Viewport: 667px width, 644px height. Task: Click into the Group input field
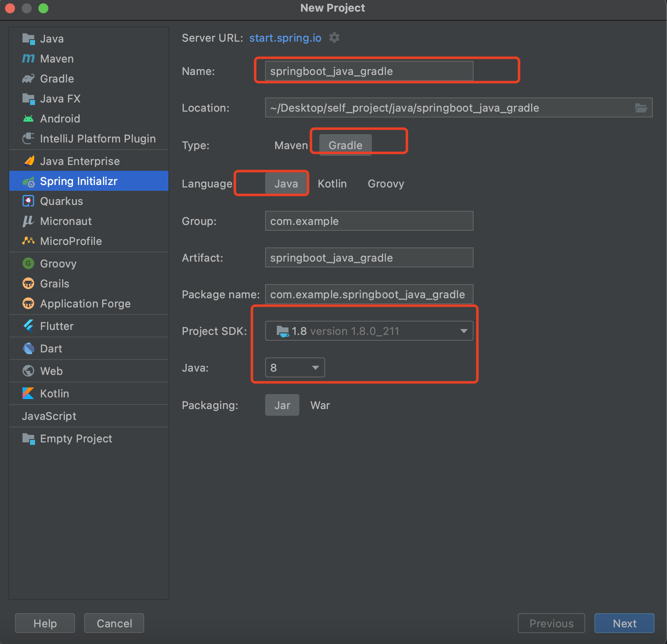point(369,221)
